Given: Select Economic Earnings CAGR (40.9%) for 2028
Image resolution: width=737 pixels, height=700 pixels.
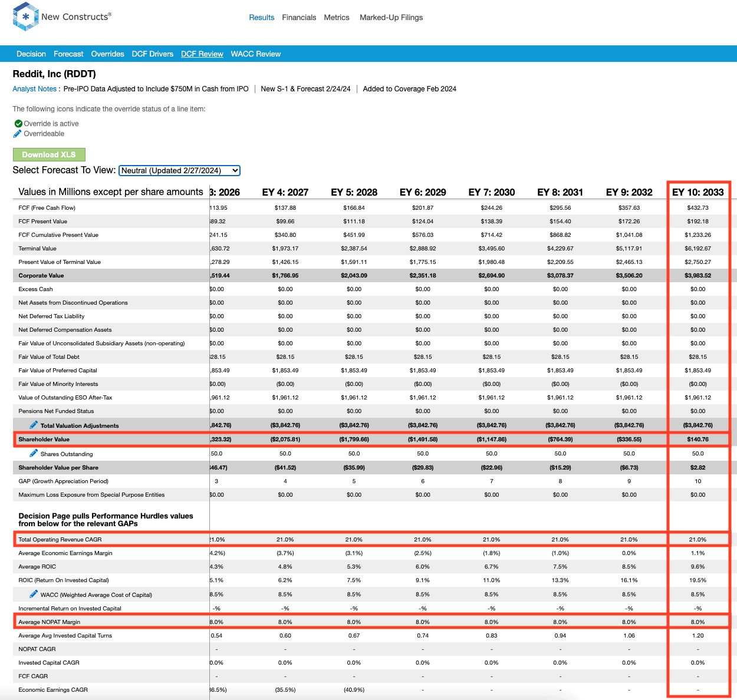Looking at the screenshot, I should [354, 690].
